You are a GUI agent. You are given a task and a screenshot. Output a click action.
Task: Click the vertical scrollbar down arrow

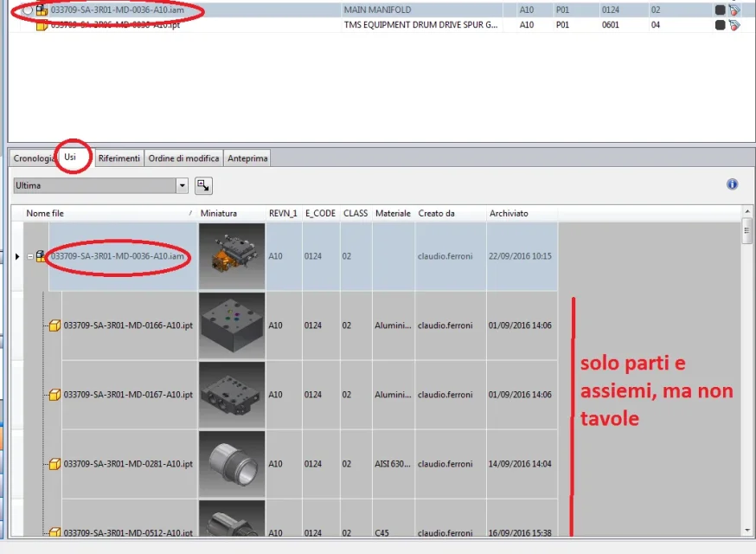click(x=747, y=530)
